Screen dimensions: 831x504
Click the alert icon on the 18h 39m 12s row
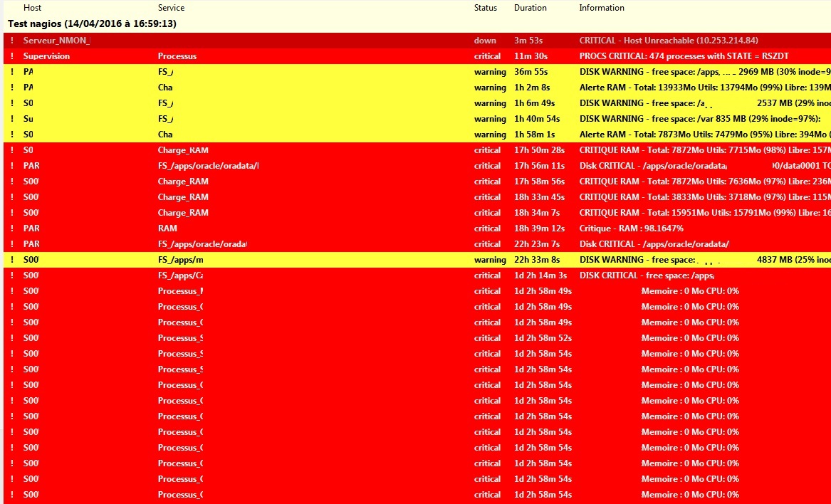point(12,229)
